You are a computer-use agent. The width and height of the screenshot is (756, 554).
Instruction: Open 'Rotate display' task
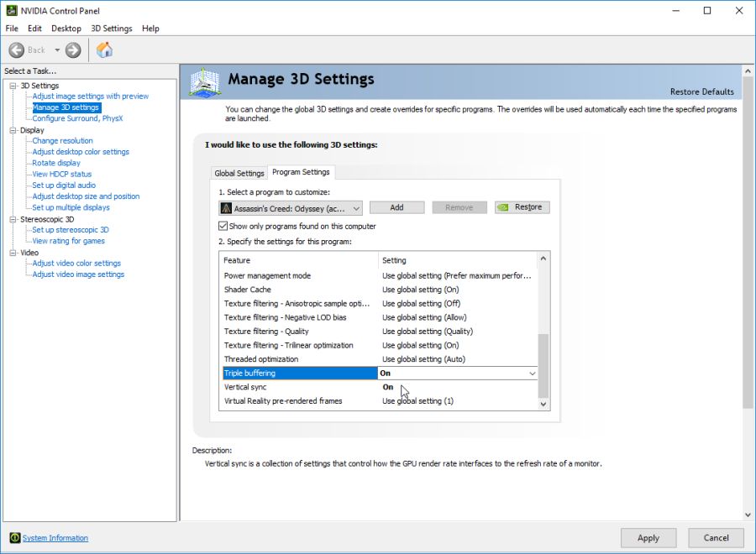pos(56,163)
